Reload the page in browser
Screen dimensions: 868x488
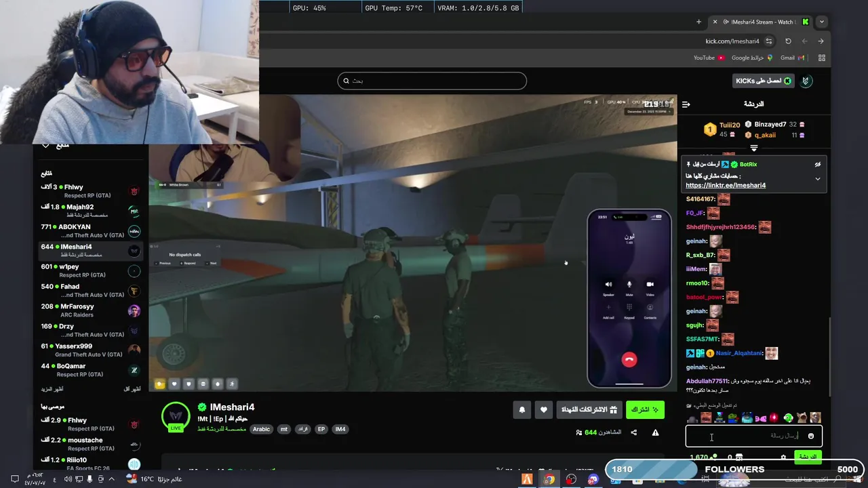click(788, 41)
